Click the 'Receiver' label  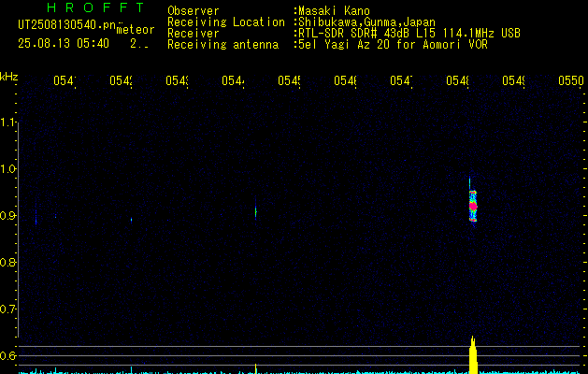coord(194,34)
